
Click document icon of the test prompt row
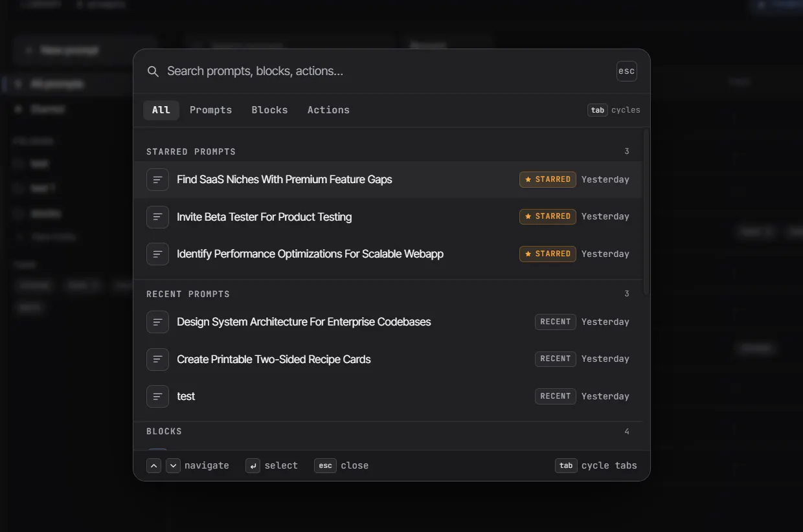tap(157, 396)
